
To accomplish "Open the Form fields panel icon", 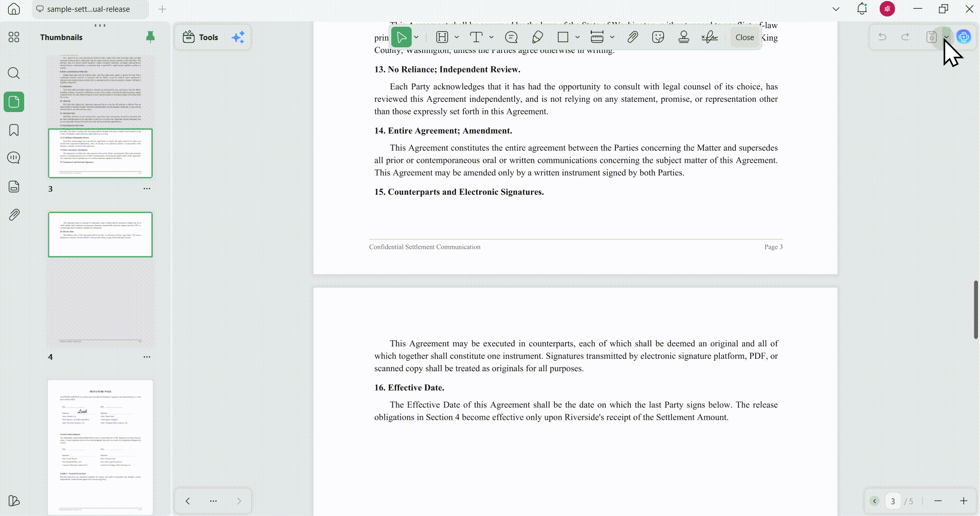I will [14, 186].
